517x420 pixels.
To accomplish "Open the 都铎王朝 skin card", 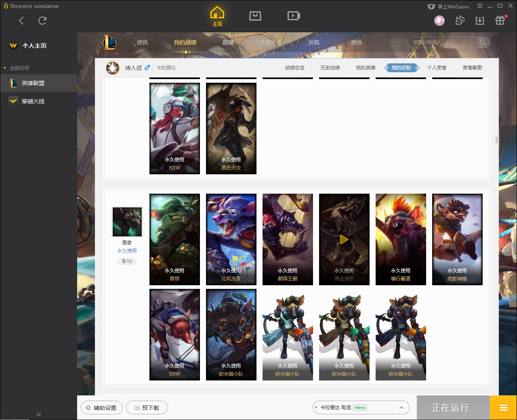I will 288,239.
